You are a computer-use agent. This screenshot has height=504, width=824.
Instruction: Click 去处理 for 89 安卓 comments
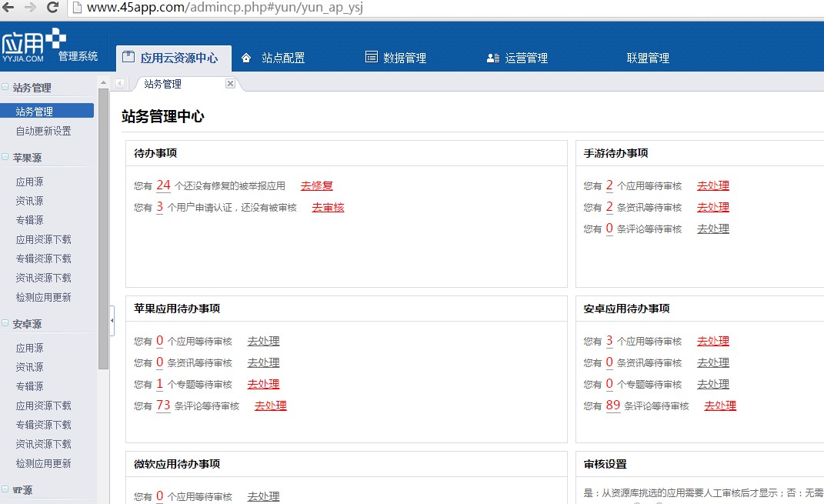[720, 406]
